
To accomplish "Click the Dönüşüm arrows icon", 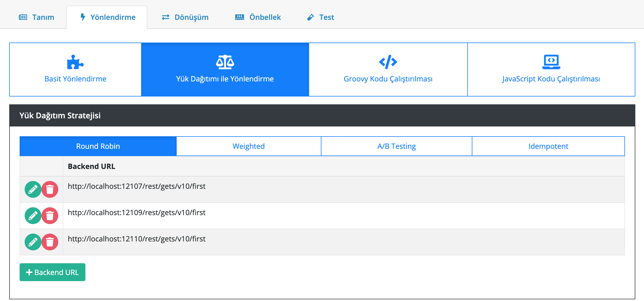I will pyautogui.click(x=165, y=17).
